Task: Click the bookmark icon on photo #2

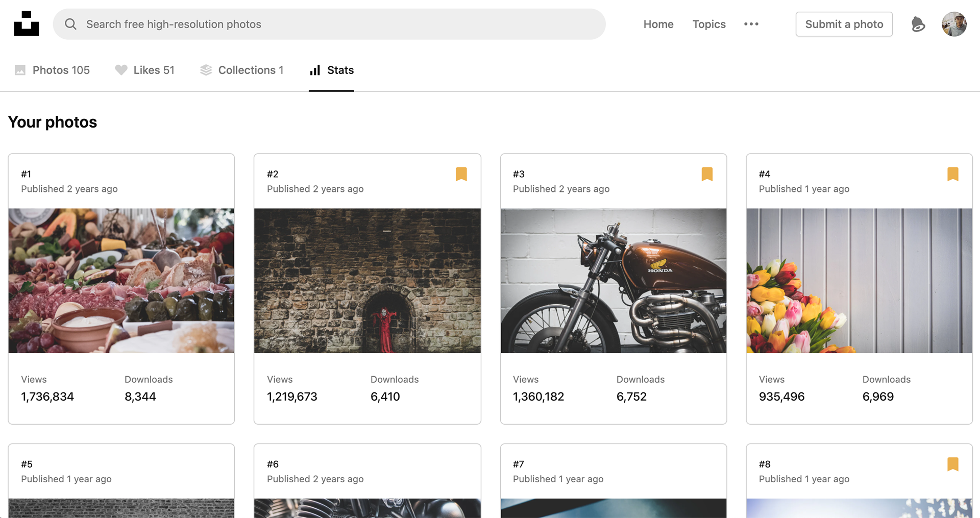Action: pos(461,174)
